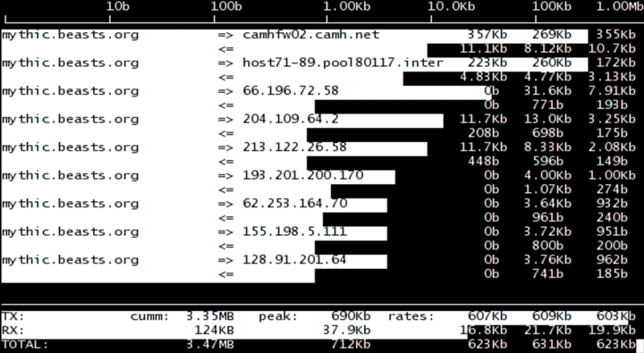Click mythic.beasts.org in the 128.91.201.64 row
This screenshot has width=644, height=353.
[x=71, y=260]
